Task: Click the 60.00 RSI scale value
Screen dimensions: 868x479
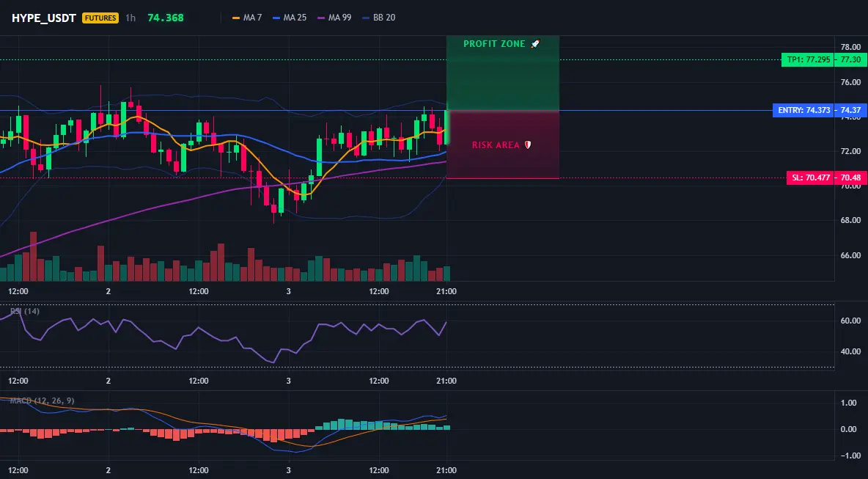Action: coord(850,321)
